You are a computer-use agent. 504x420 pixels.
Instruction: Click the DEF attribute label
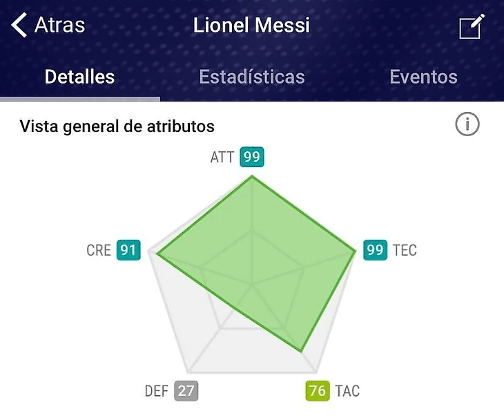[x=157, y=391]
